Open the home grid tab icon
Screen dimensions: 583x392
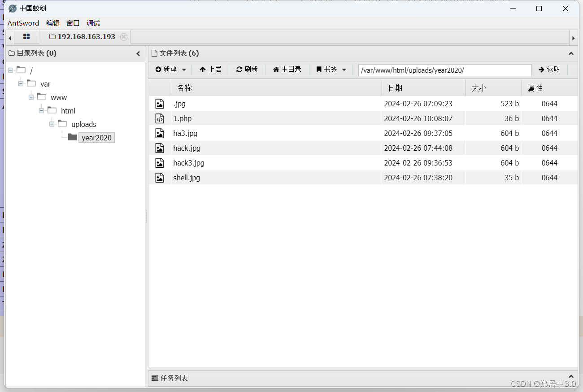pos(26,37)
